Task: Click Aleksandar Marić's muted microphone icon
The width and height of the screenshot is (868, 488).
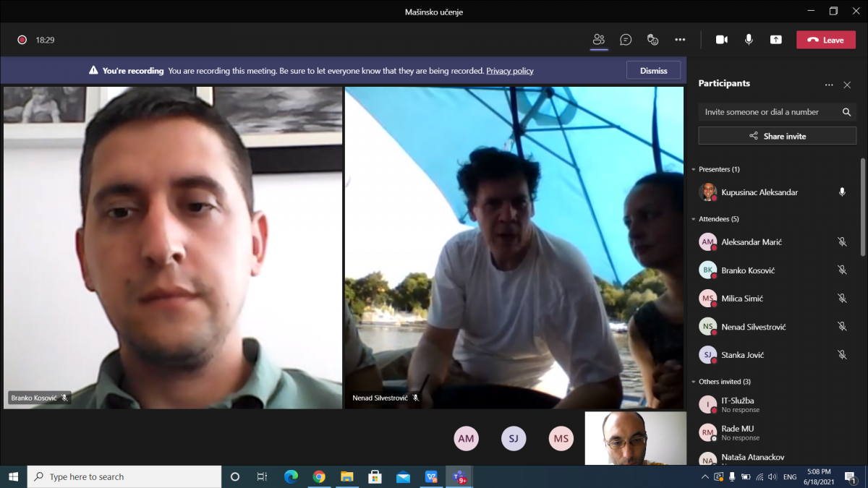Action: [842, 242]
